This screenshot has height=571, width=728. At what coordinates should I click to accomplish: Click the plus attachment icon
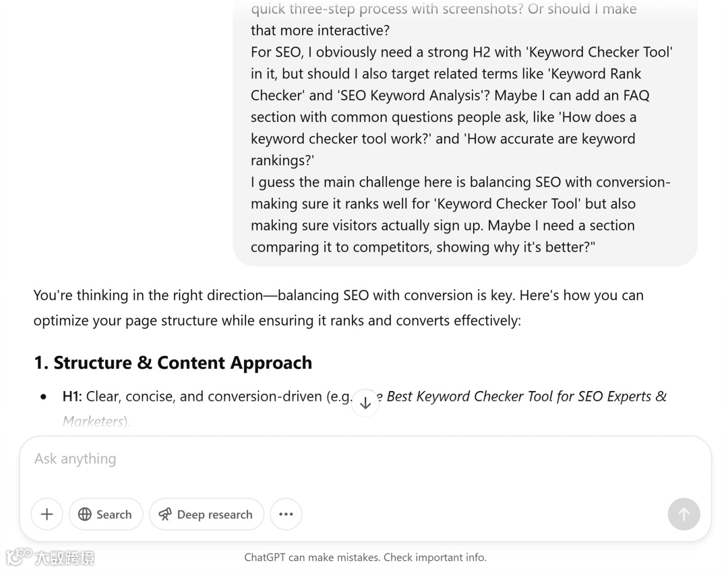coord(46,514)
